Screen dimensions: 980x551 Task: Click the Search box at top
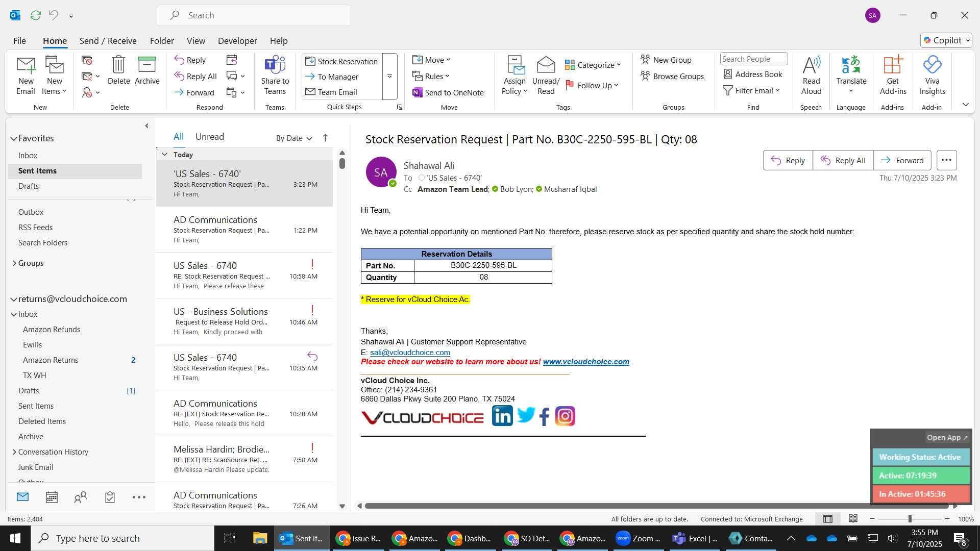(x=254, y=15)
